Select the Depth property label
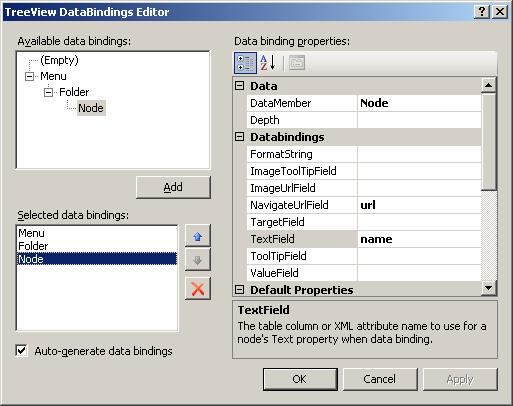 click(302, 120)
